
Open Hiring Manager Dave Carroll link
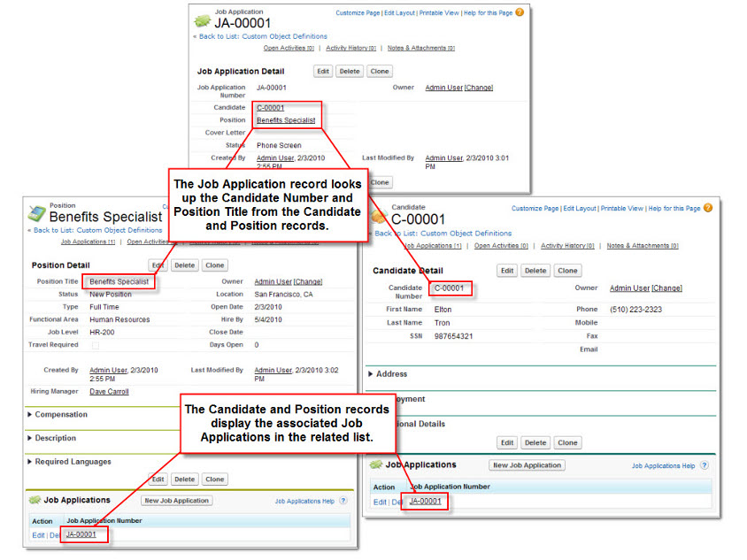(109, 391)
